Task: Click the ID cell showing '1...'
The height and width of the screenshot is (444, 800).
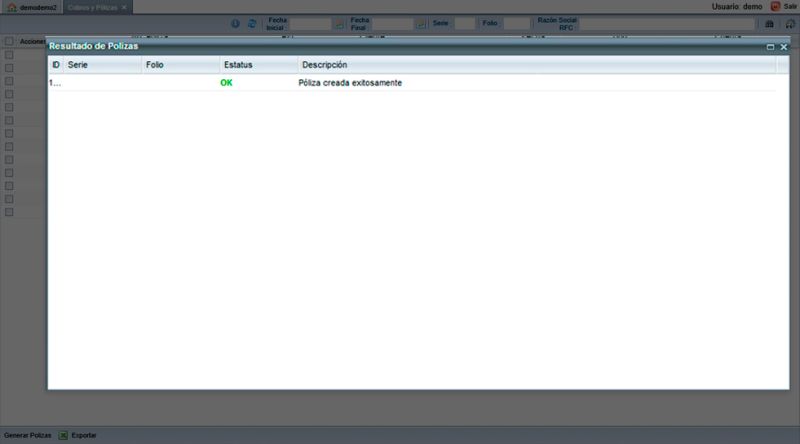Action: tap(55, 83)
